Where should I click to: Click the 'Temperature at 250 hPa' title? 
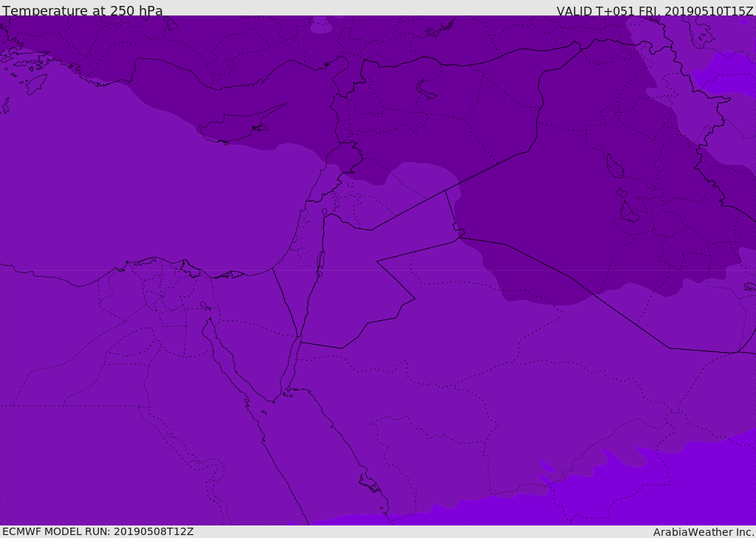tap(83, 10)
